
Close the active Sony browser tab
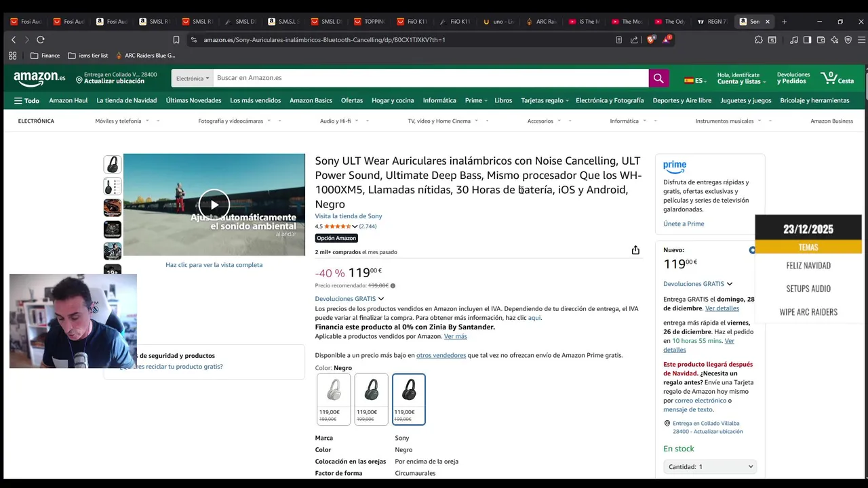(768, 22)
